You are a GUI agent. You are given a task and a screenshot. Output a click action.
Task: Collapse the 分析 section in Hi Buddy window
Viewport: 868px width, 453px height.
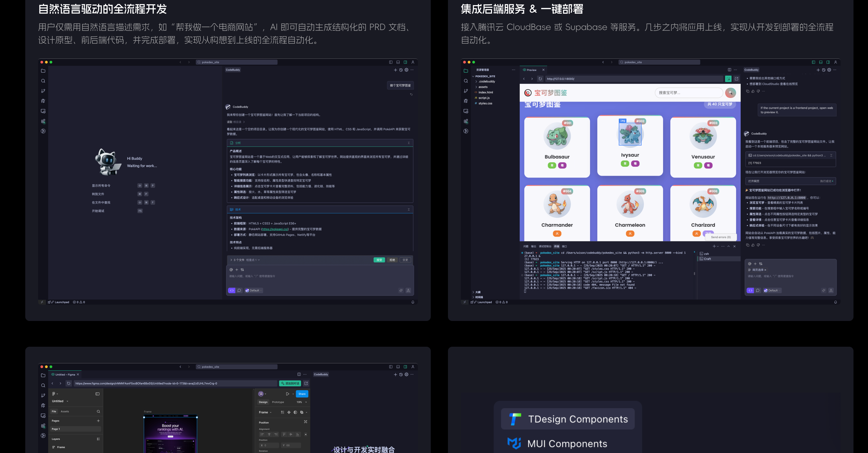(x=409, y=143)
